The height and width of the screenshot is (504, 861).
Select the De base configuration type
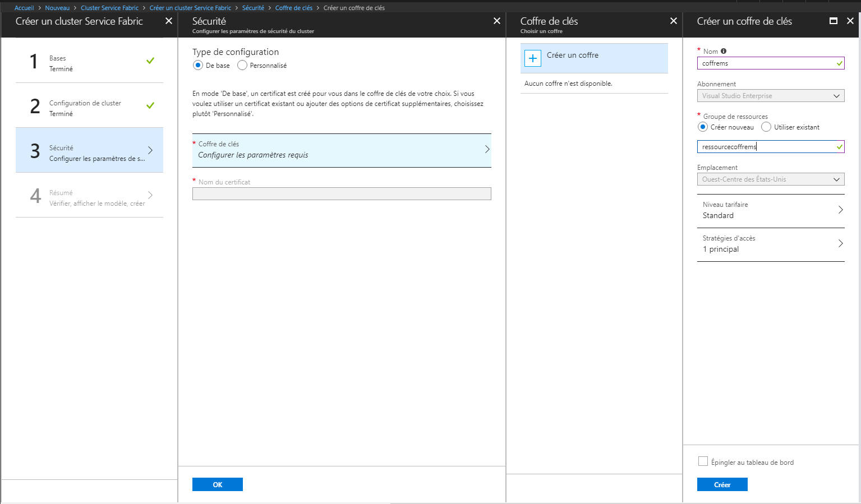pos(197,66)
